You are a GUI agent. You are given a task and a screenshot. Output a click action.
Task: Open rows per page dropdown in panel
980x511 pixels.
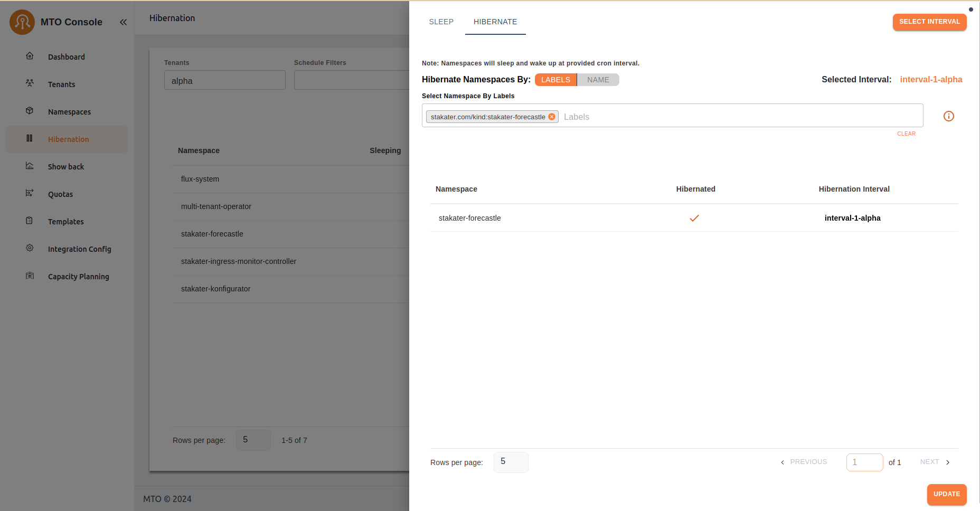[x=511, y=462]
